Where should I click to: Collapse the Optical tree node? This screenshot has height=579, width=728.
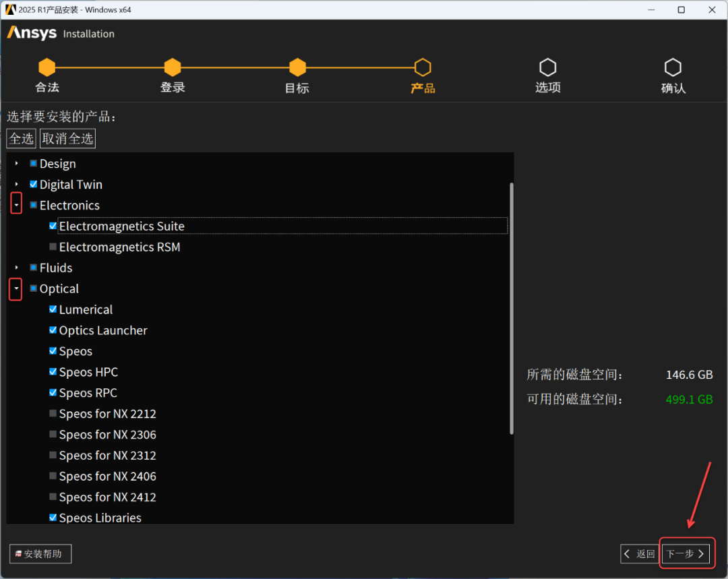(16, 288)
